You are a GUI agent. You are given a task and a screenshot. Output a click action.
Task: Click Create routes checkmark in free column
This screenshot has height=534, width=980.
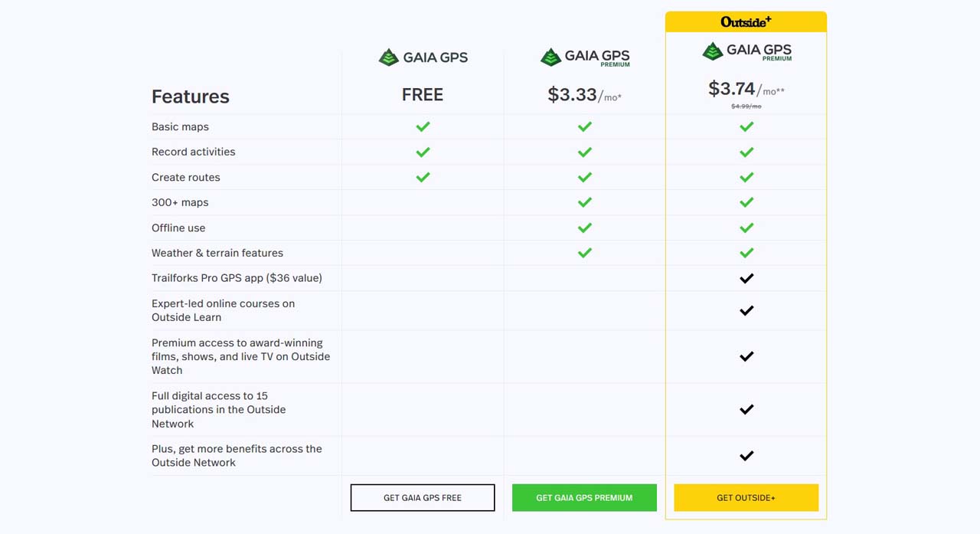click(423, 177)
